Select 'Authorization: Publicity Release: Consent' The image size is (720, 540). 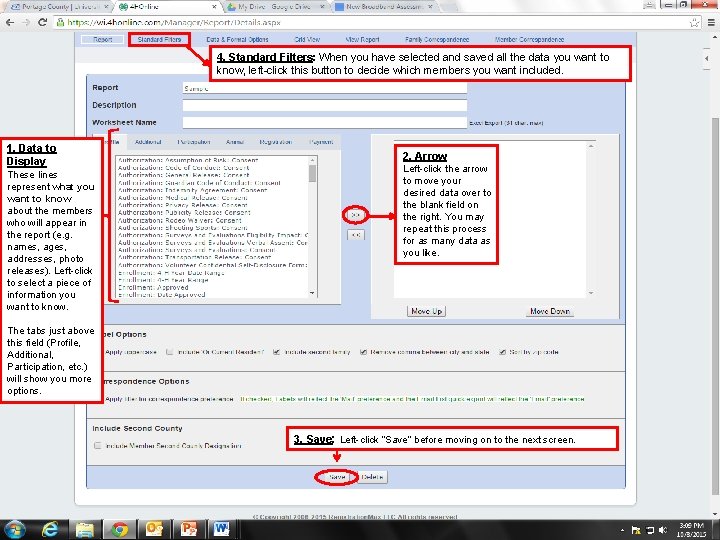click(184, 213)
